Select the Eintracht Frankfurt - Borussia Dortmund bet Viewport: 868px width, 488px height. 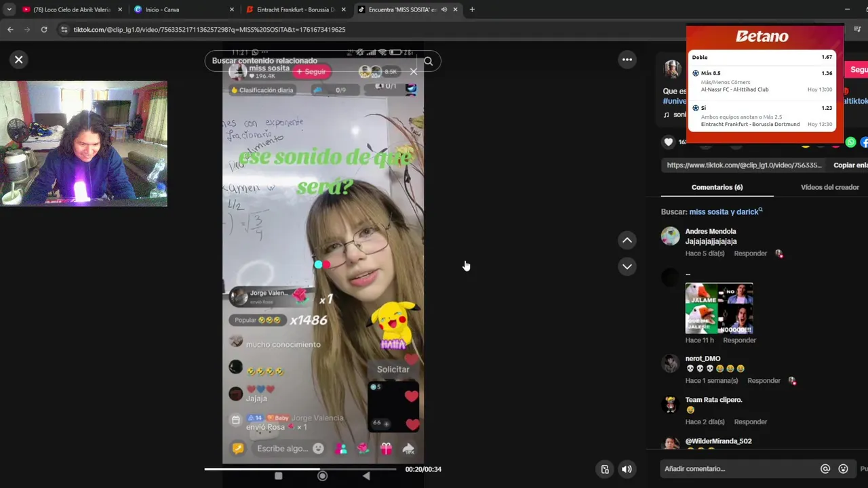pyautogui.click(x=762, y=116)
